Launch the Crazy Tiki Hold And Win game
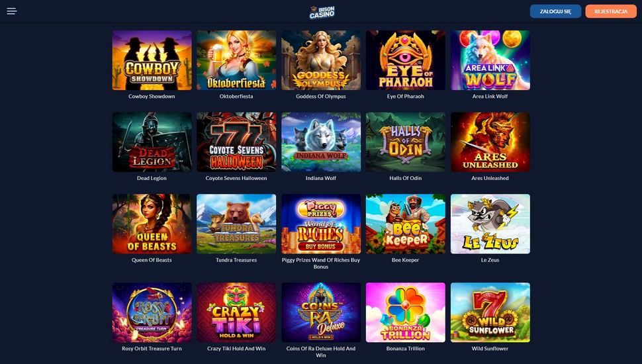The image size is (642, 364). pos(236,312)
